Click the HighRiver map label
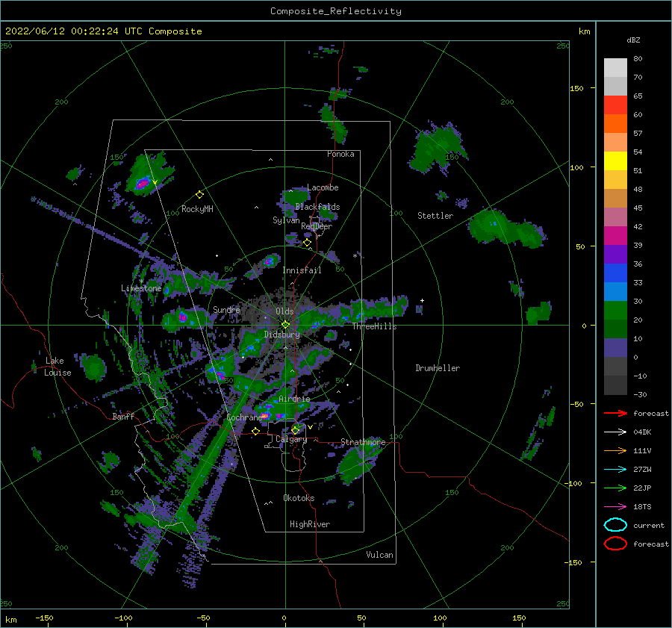The width and height of the screenshot is (672, 628). pos(310,524)
